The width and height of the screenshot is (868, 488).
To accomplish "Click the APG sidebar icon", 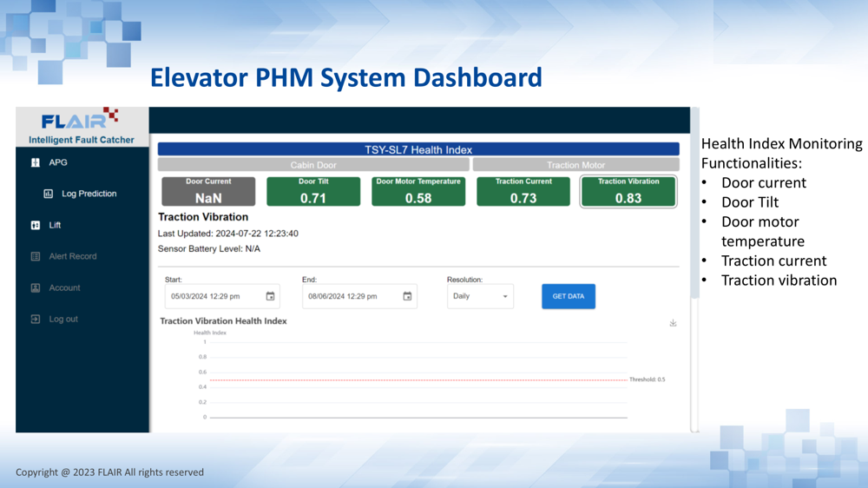I will click(x=36, y=162).
